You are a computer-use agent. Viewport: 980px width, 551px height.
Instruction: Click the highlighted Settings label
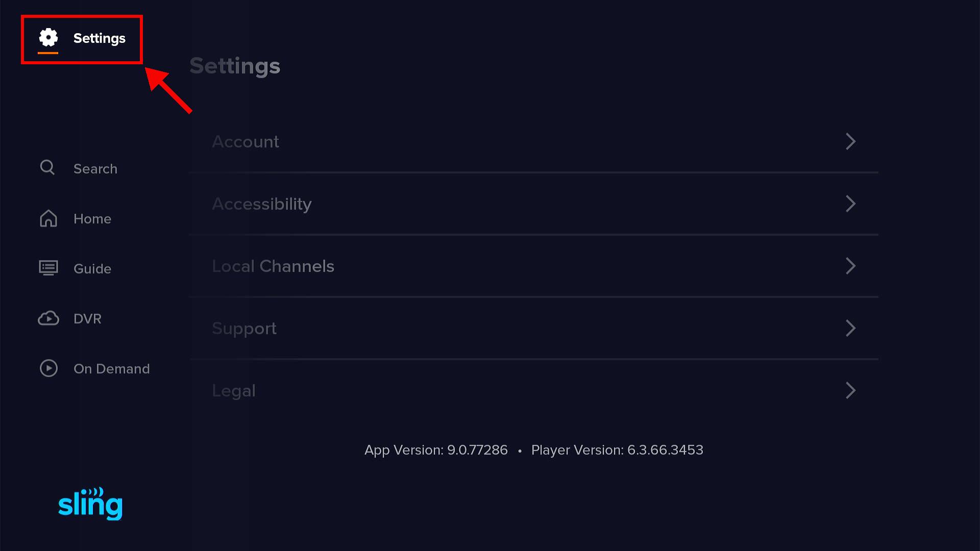click(100, 38)
